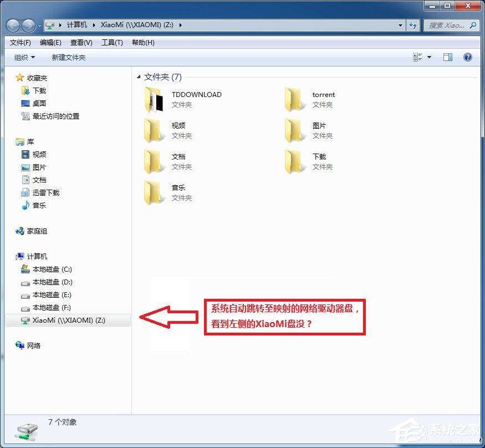The height and width of the screenshot is (448, 485).
Task: Open the 工具 menu
Action: coord(112,42)
